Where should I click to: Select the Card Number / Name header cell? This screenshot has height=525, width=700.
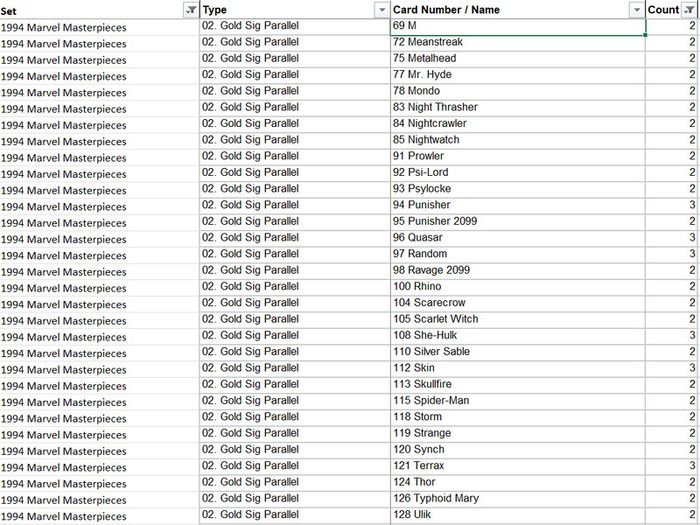518,10
